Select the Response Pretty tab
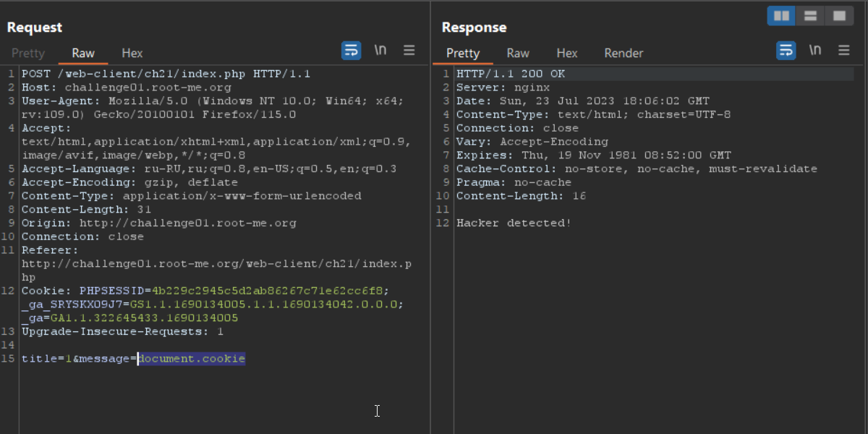This screenshot has width=868, height=434. [463, 53]
